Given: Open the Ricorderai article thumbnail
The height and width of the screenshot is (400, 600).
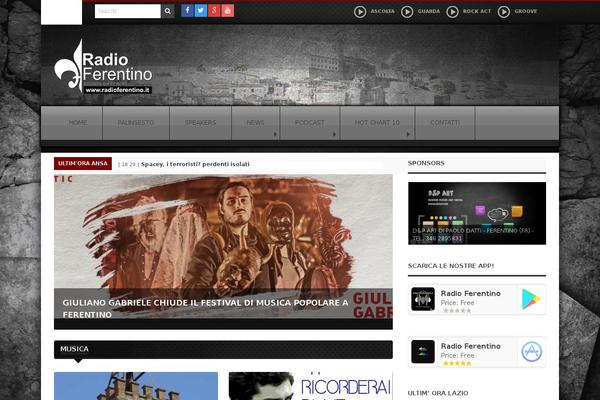Looking at the screenshot, I should coord(311,386).
